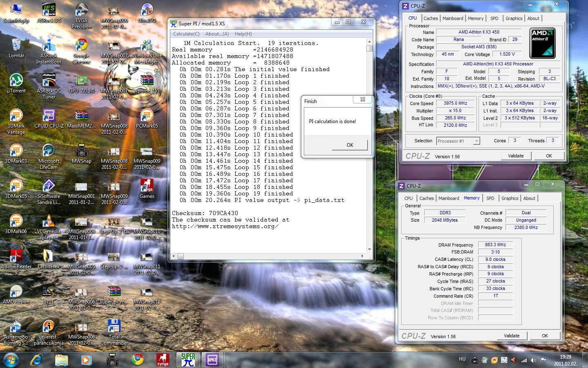Image resolution: width=588 pixels, height=368 pixels.
Task: Click Super PI horizontal scrollbar right arrow
Action: [362, 256]
